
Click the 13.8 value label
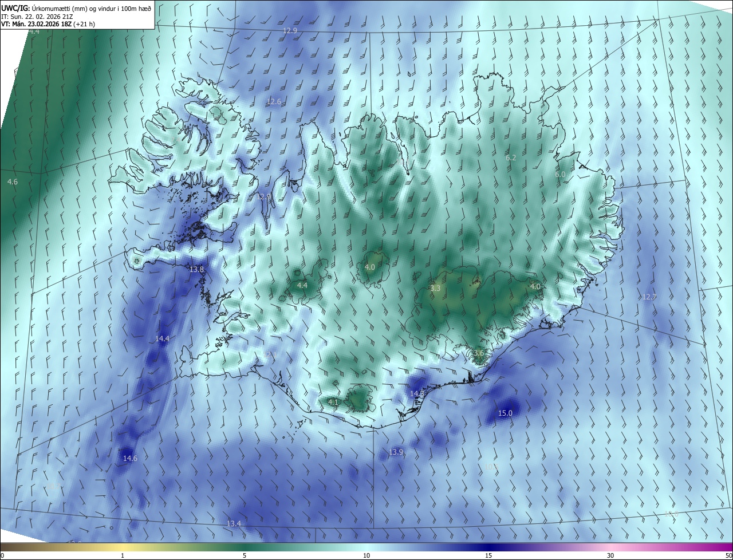coord(196,269)
